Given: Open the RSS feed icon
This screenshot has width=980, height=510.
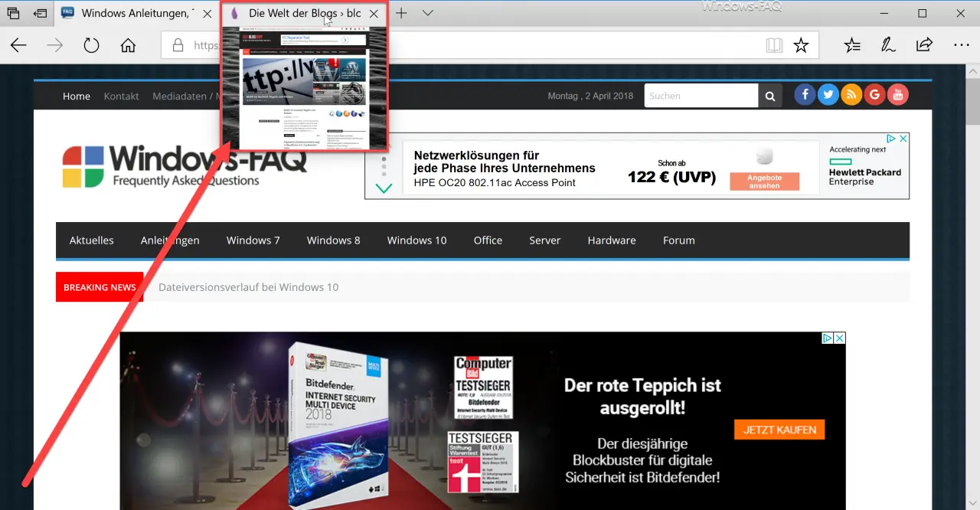Looking at the screenshot, I should [x=851, y=95].
